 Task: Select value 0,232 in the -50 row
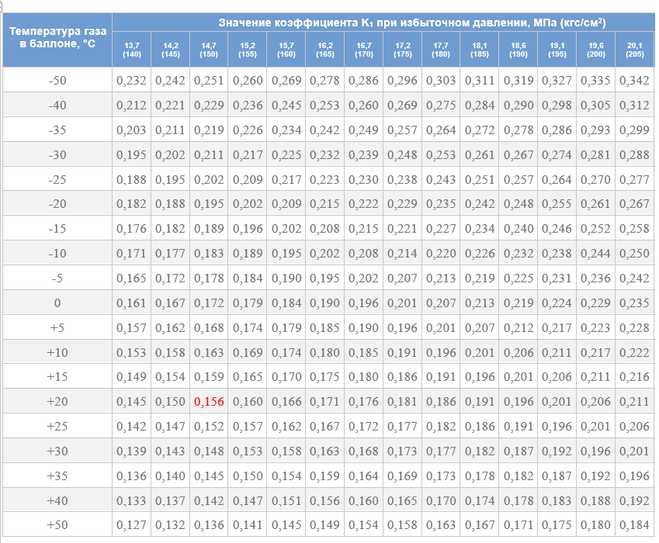[132, 80]
